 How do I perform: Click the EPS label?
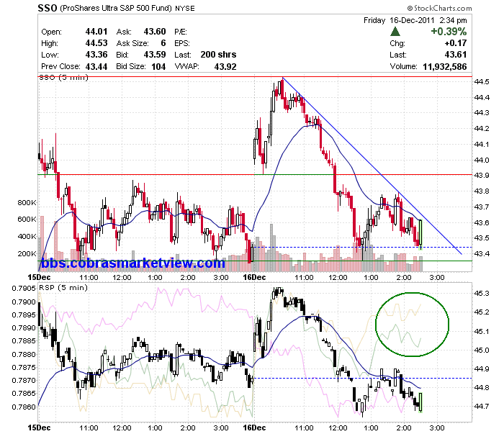[182, 43]
